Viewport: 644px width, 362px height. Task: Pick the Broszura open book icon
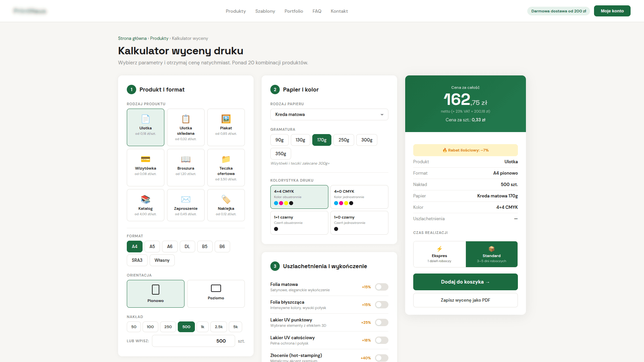point(185,159)
